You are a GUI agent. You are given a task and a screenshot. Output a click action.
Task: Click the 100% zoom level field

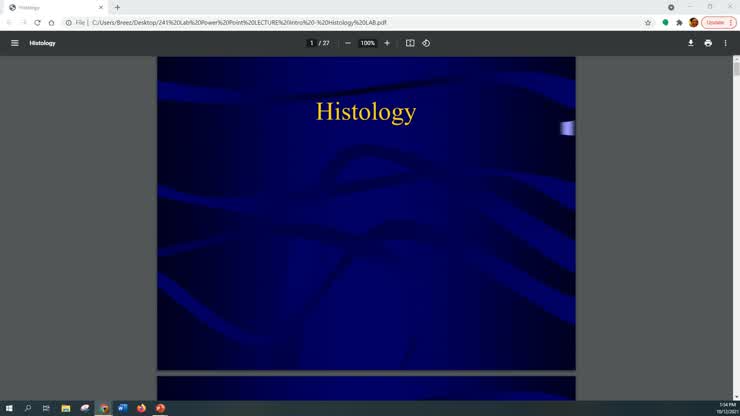coord(367,43)
